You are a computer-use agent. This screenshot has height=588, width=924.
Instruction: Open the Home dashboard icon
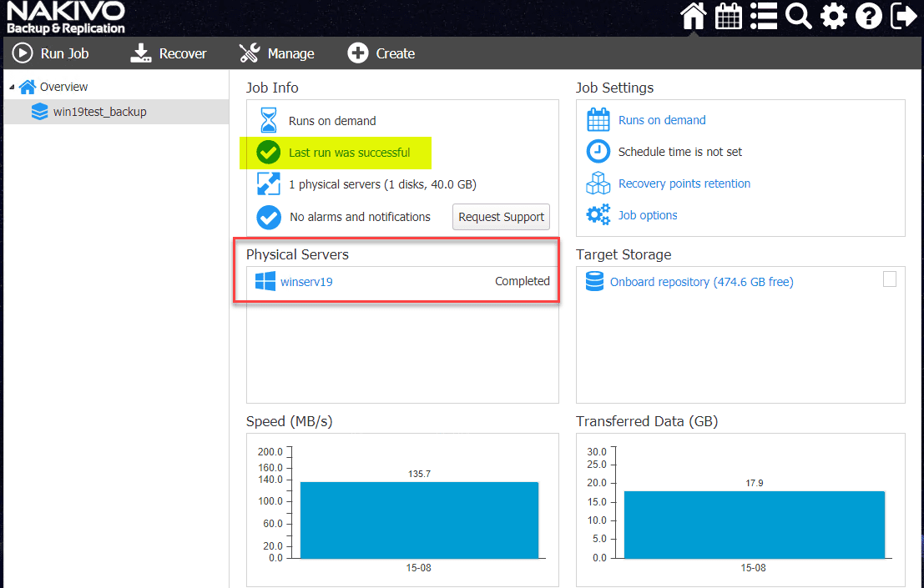[693, 16]
